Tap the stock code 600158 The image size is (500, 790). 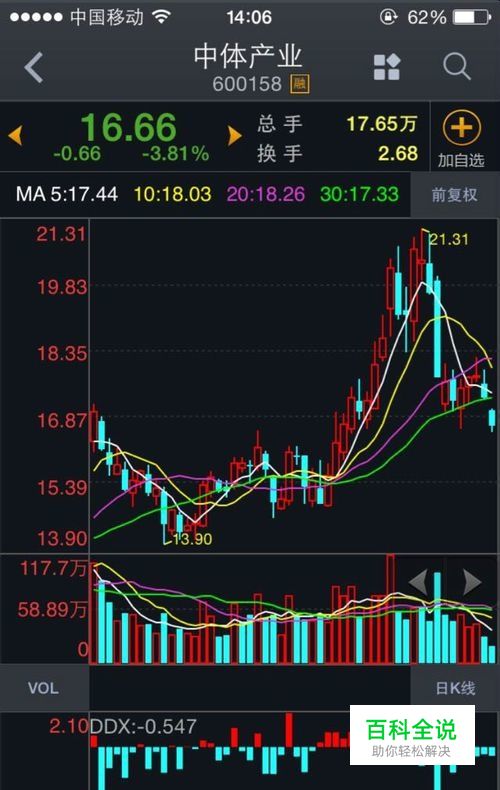pos(247,84)
